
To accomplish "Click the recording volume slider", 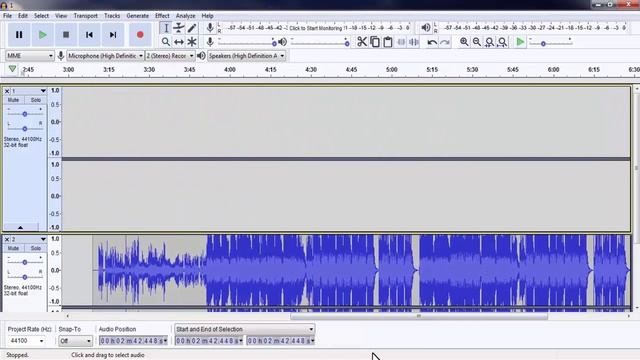I will point(247,42).
